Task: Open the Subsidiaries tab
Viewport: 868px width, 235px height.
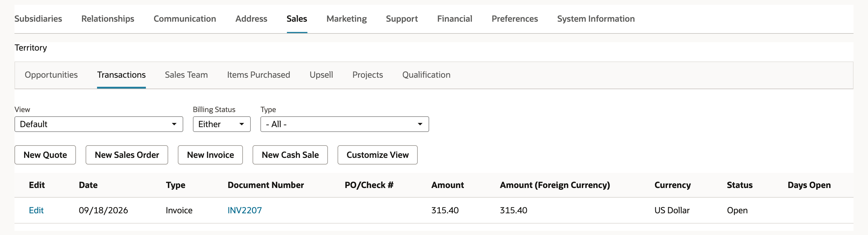Action: pos(38,18)
